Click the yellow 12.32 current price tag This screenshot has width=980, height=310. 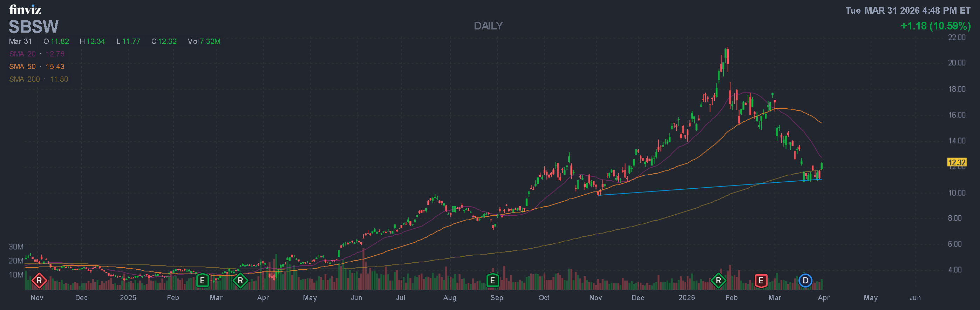coord(956,162)
